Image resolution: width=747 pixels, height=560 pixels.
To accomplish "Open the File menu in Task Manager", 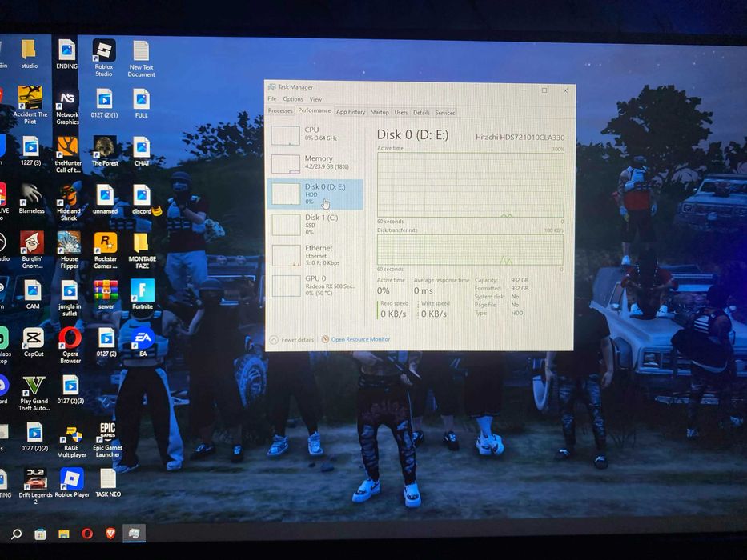I will (272, 98).
